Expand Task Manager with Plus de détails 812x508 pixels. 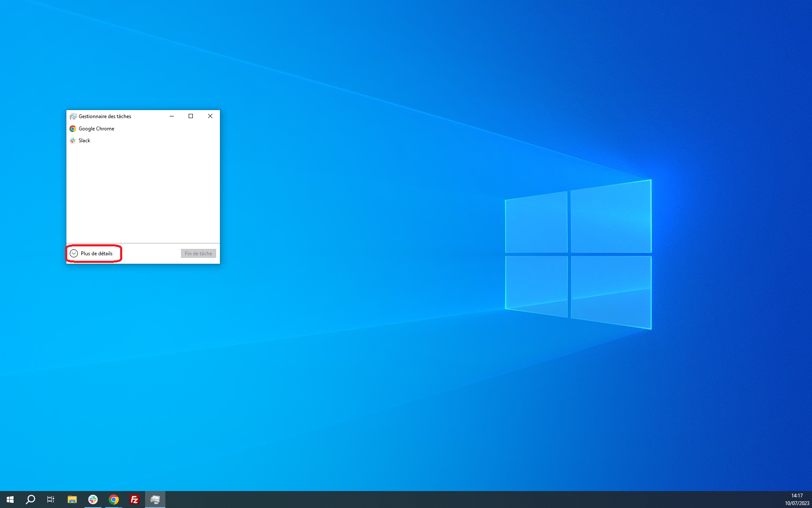(96, 254)
